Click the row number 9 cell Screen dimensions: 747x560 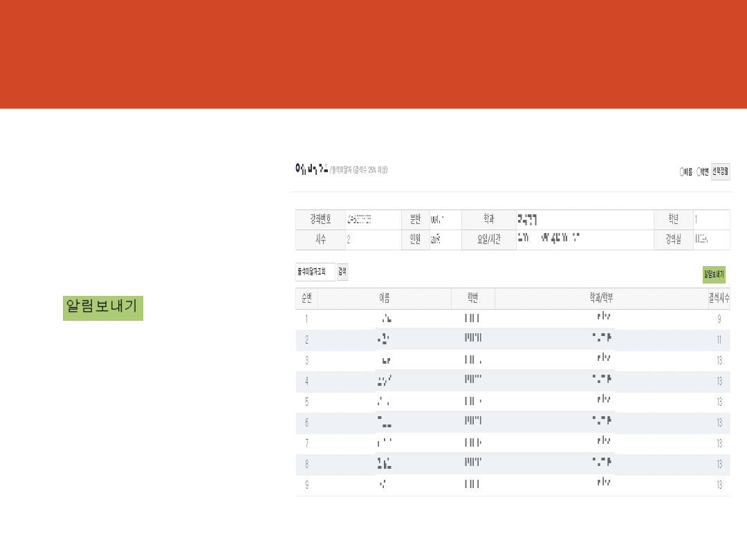point(306,485)
